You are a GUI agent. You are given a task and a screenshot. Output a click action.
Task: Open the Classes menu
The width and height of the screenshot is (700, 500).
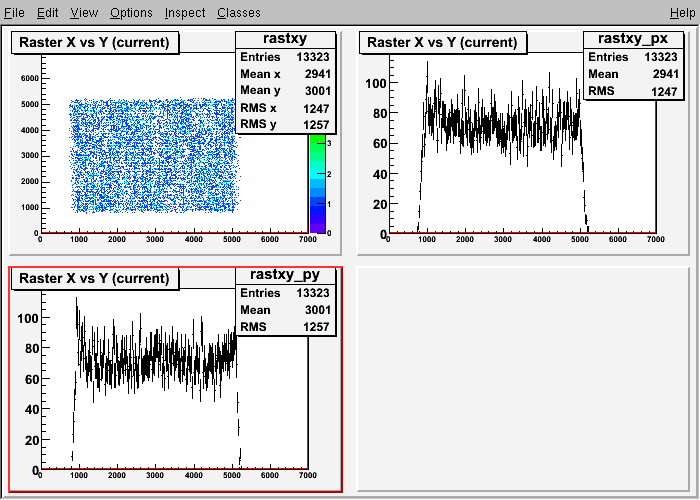click(239, 12)
